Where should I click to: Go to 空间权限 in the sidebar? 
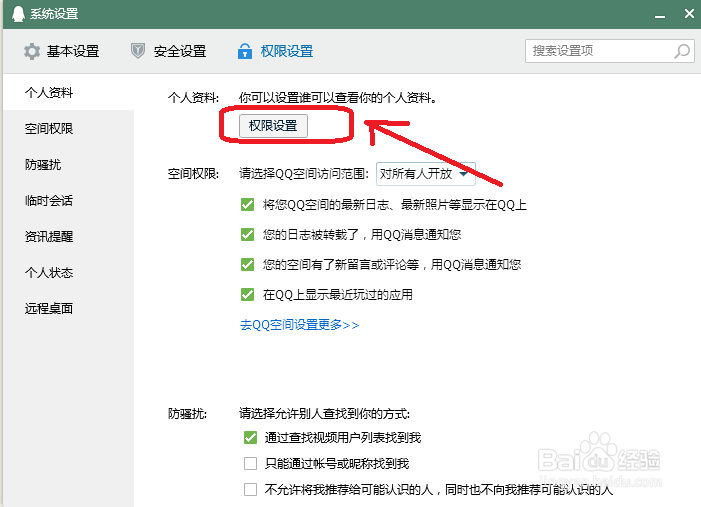click(x=49, y=129)
